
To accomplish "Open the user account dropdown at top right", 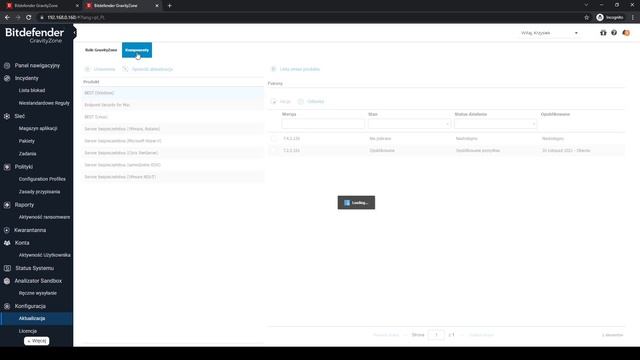I will (549, 33).
